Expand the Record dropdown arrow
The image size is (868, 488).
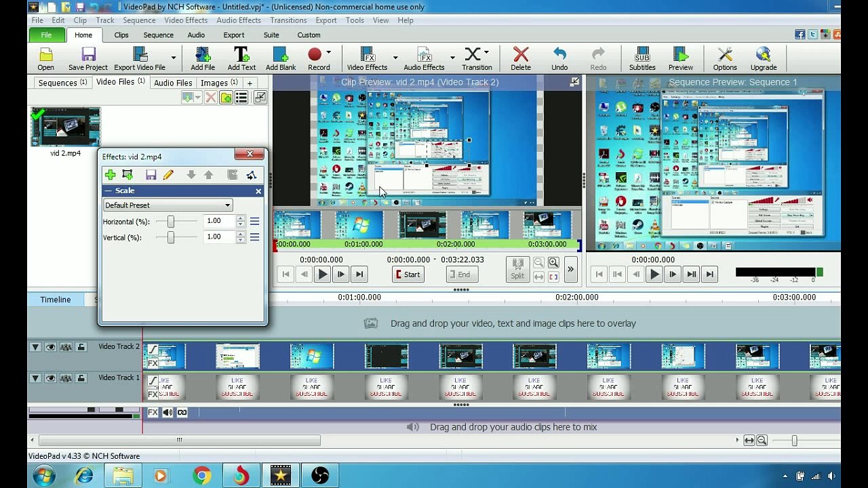(329, 53)
